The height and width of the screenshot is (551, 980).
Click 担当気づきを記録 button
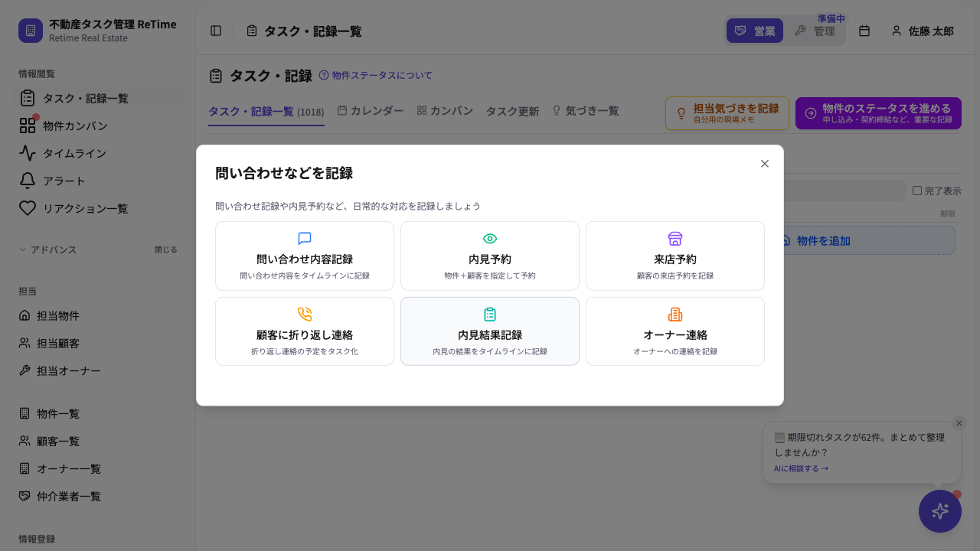727,113
